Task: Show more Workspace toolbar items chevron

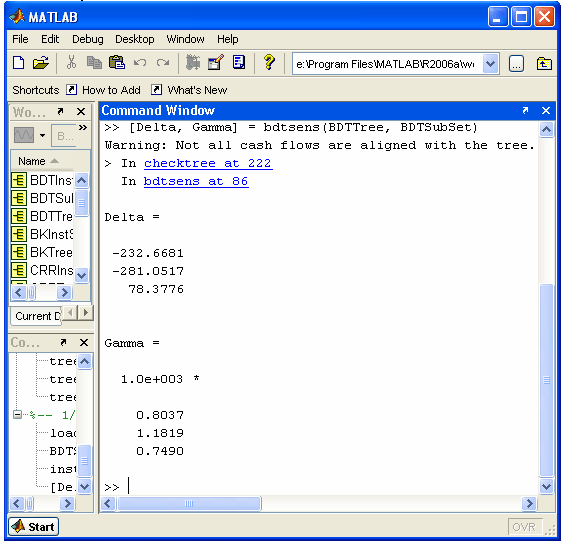Action: click(83, 128)
